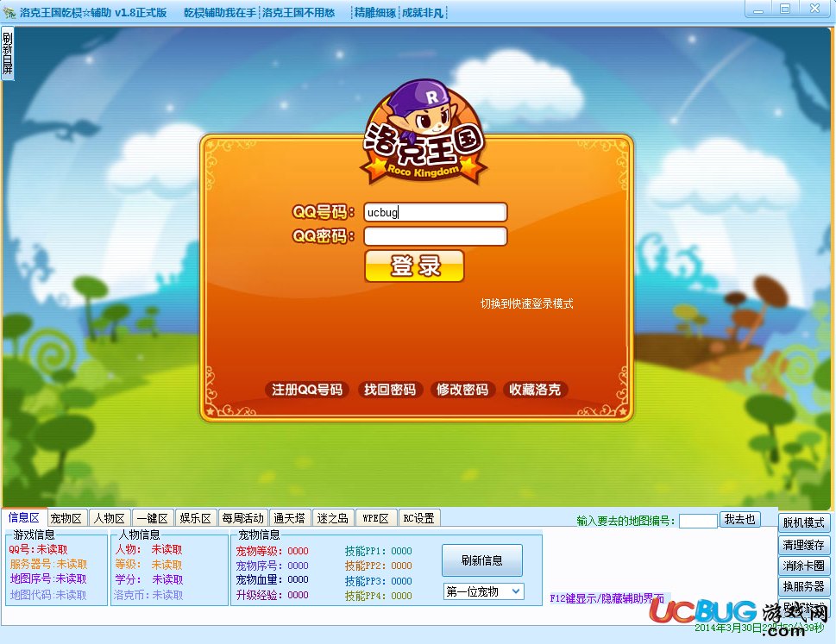836x644 pixels.
Task: Click the 注册QQ号码 button
Action: point(307,390)
